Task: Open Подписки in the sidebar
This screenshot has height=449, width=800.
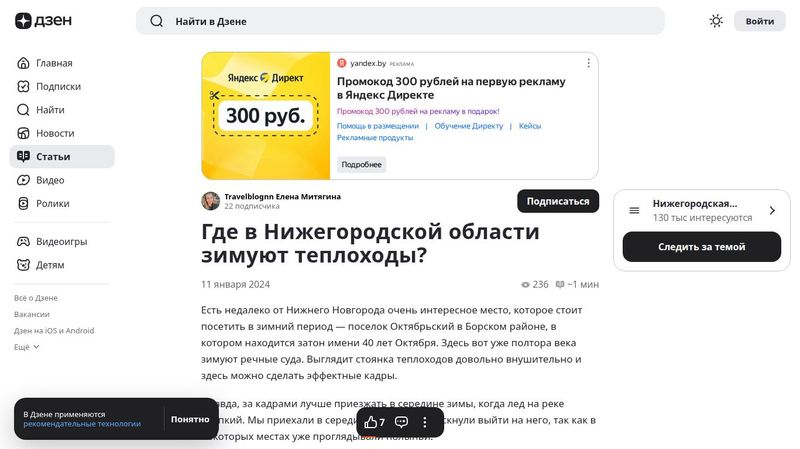Action: coord(58,86)
